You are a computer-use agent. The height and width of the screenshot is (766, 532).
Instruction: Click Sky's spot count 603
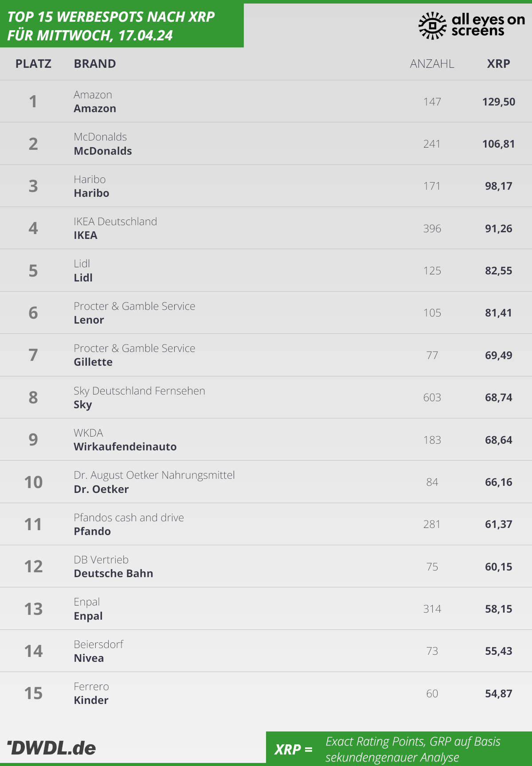pos(432,398)
